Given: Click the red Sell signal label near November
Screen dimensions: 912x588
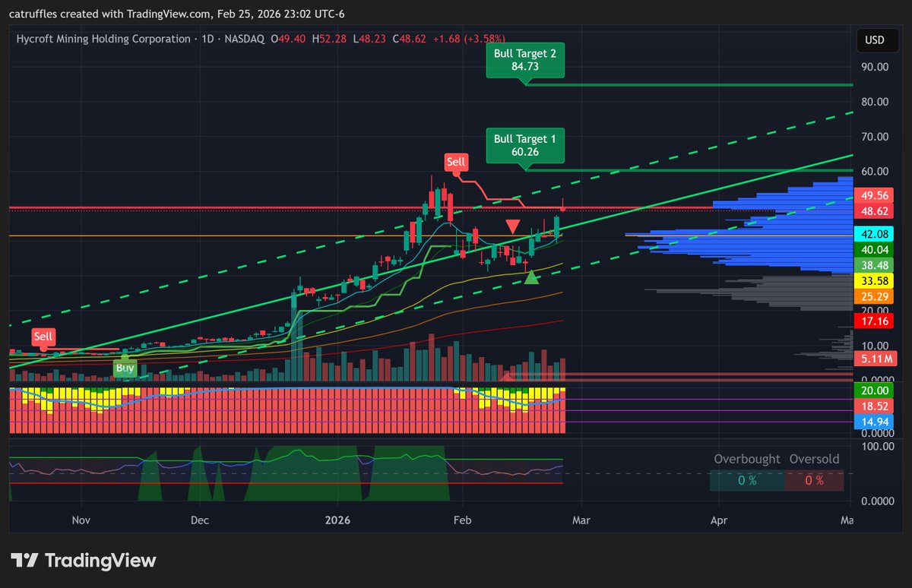Looking at the screenshot, I should tap(43, 337).
